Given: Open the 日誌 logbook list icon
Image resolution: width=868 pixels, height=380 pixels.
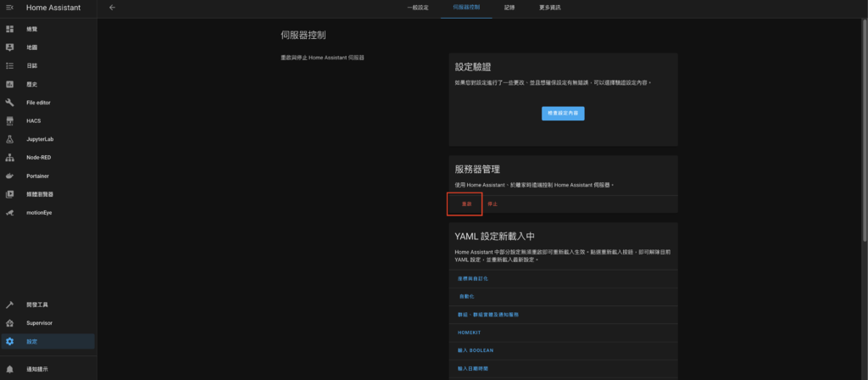Looking at the screenshot, I should [9, 65].
